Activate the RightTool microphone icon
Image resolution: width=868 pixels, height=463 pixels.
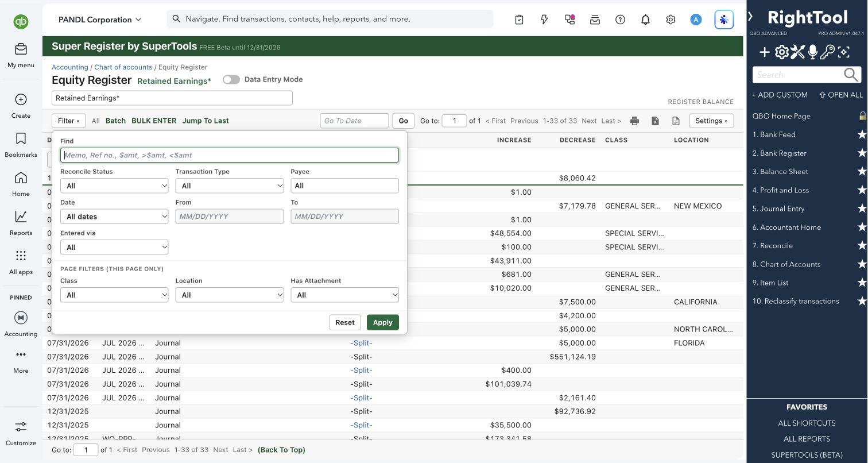812,53
